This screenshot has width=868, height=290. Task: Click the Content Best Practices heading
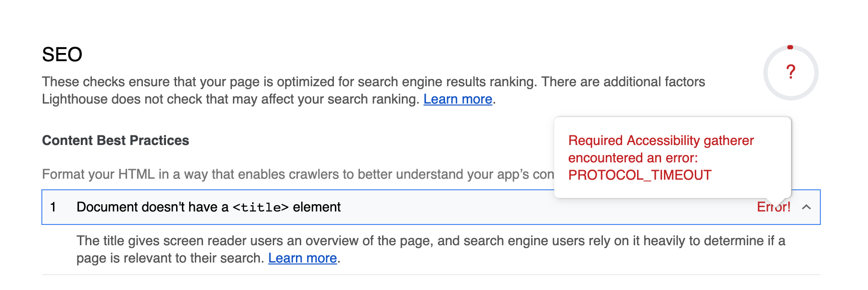[115, 141]
